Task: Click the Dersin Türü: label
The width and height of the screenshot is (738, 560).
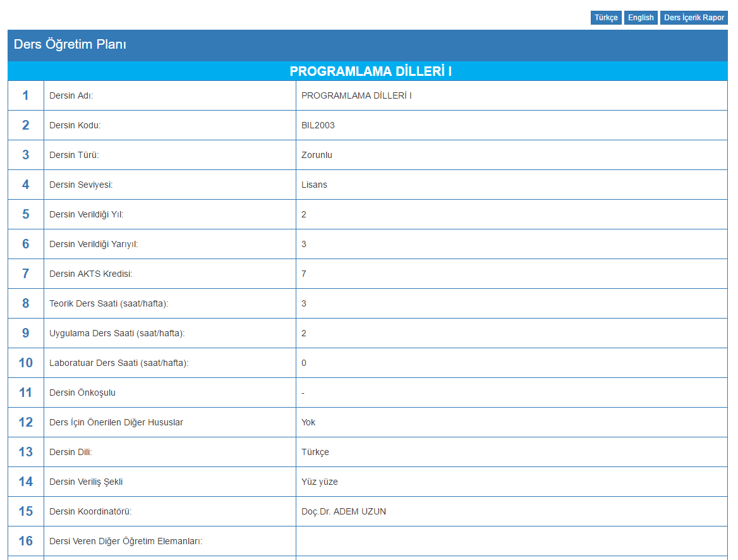Action: (74, 155)
